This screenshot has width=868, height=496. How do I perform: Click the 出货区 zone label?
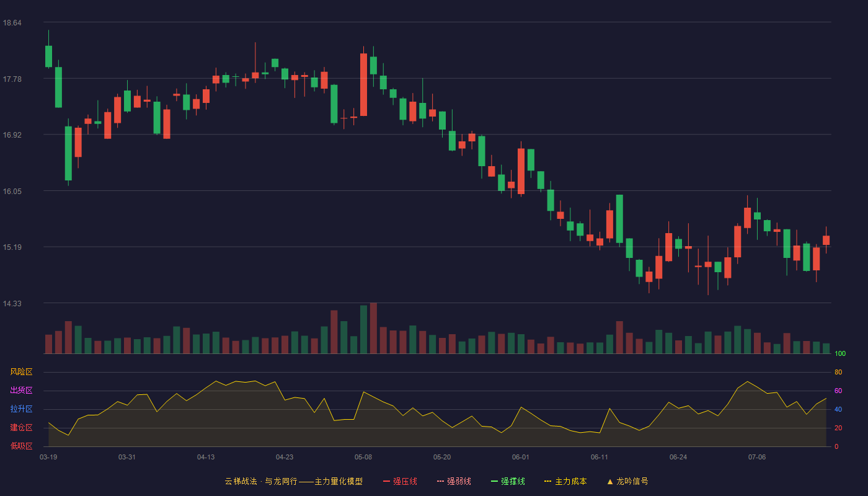click(x=21, y=391)
